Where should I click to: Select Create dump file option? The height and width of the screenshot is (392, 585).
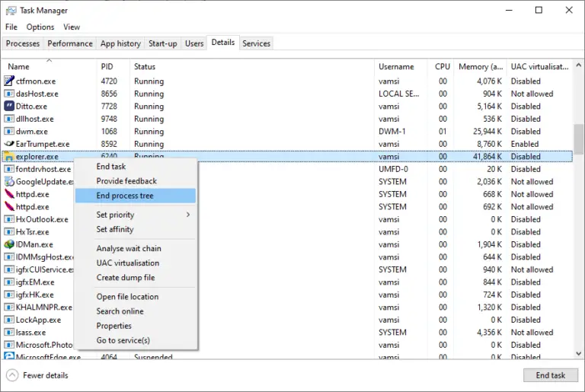[x=125, y=278]
